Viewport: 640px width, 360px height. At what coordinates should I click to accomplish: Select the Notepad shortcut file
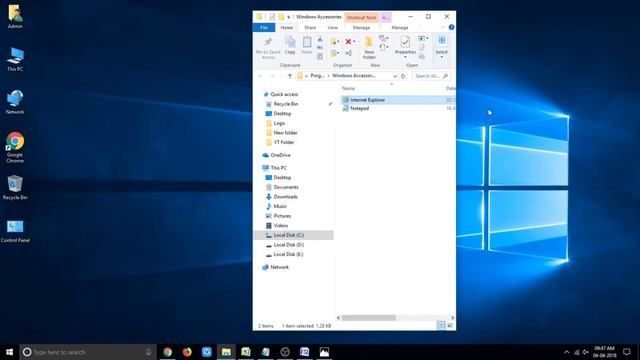359,109
